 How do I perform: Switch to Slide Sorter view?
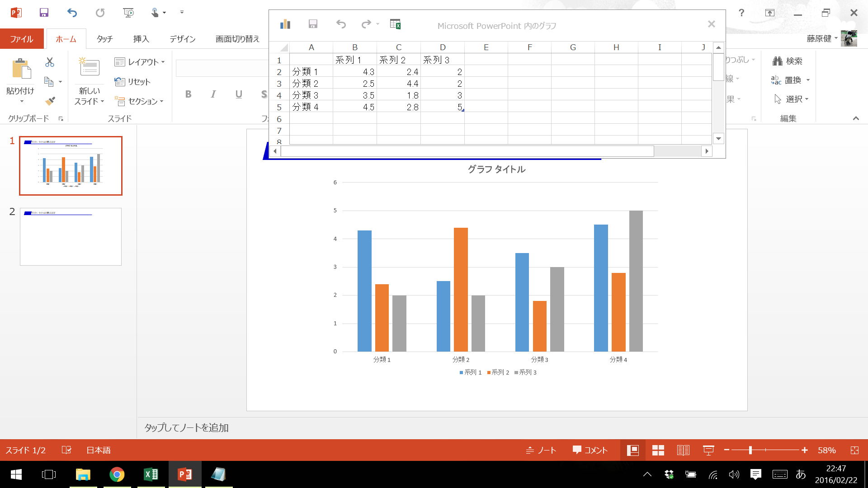[658, 450]
